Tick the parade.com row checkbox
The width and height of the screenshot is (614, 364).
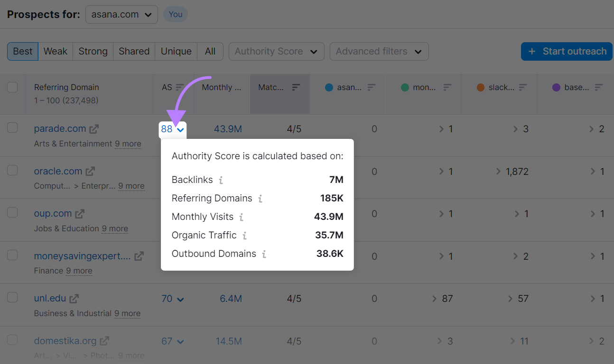(12, 127)
